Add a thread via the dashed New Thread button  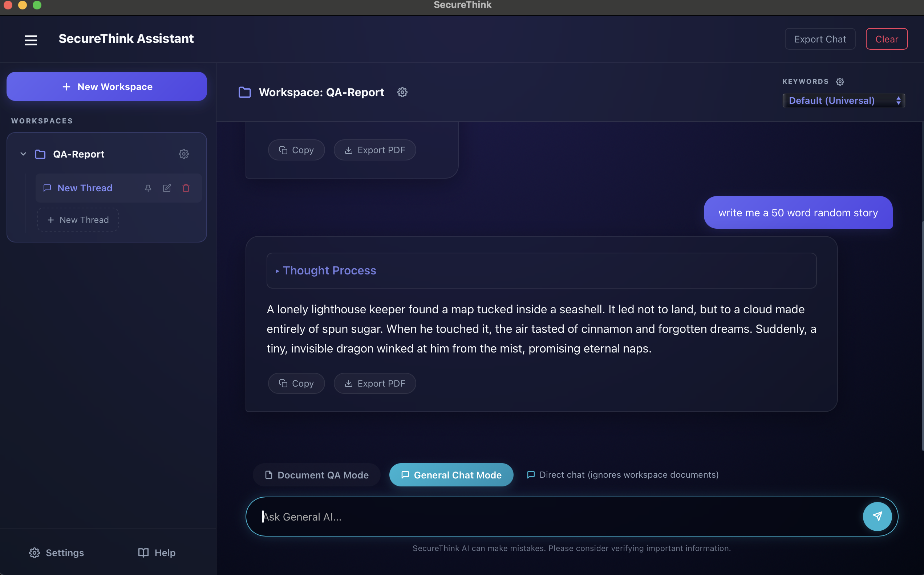tap(78, 220)
